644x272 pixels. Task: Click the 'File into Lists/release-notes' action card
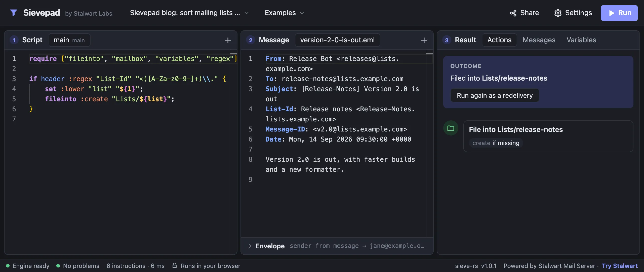click(548, 136)
